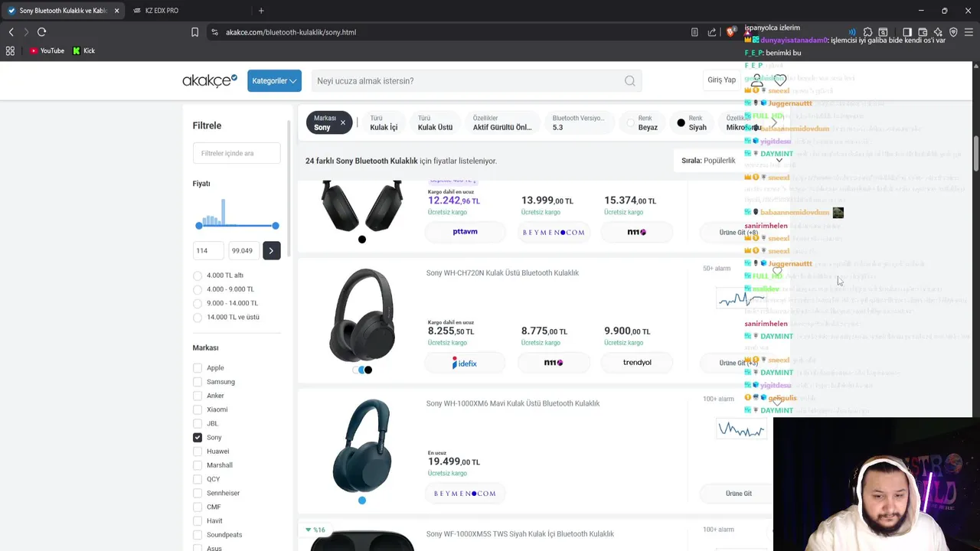980x551 pixels.
Task: Select the 4.000 TL altı price option
Action: pos(198,275)
